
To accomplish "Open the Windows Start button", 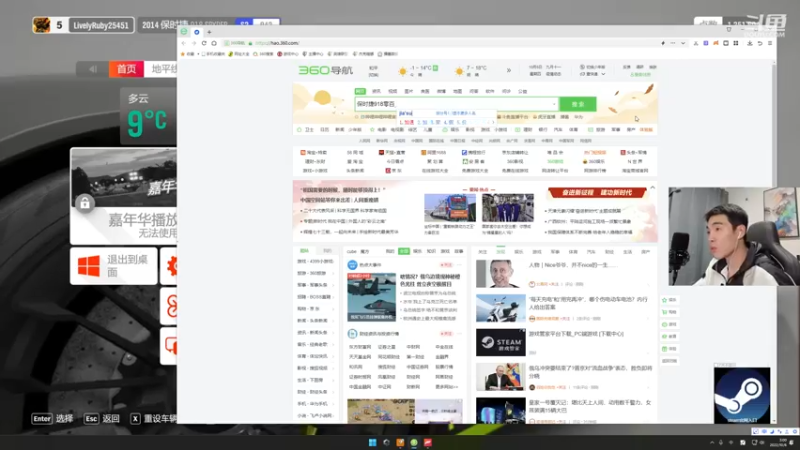I will (372, 442).
